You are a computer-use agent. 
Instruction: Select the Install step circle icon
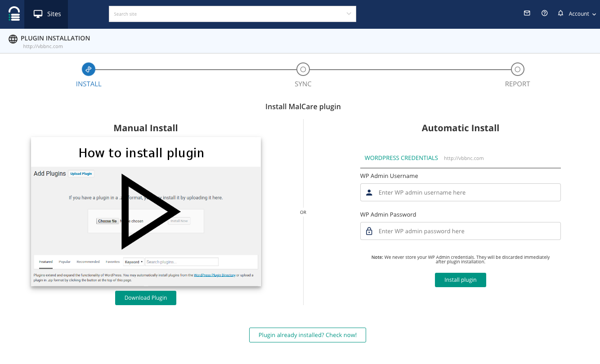(x=89, y=69)
